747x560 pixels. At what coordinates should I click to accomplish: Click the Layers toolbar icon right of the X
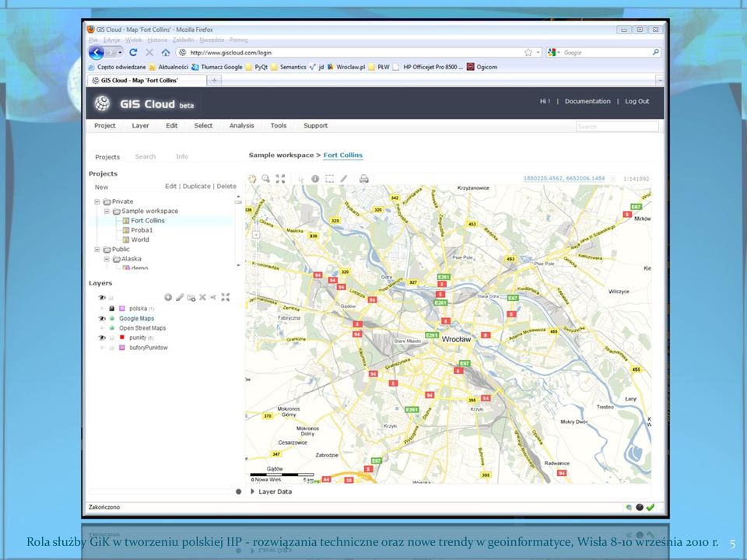pyautogui.click(x=213, y=297)
